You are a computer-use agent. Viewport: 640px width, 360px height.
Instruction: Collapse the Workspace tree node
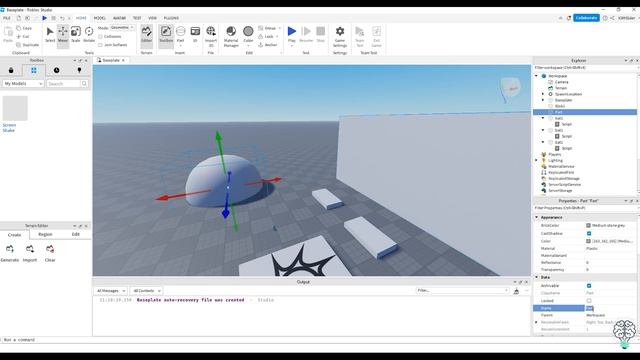(x=536, y=76)
